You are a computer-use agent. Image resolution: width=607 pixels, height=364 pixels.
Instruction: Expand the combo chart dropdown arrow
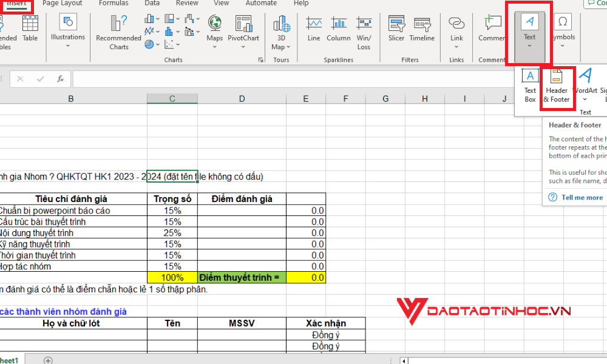[198, 32]
